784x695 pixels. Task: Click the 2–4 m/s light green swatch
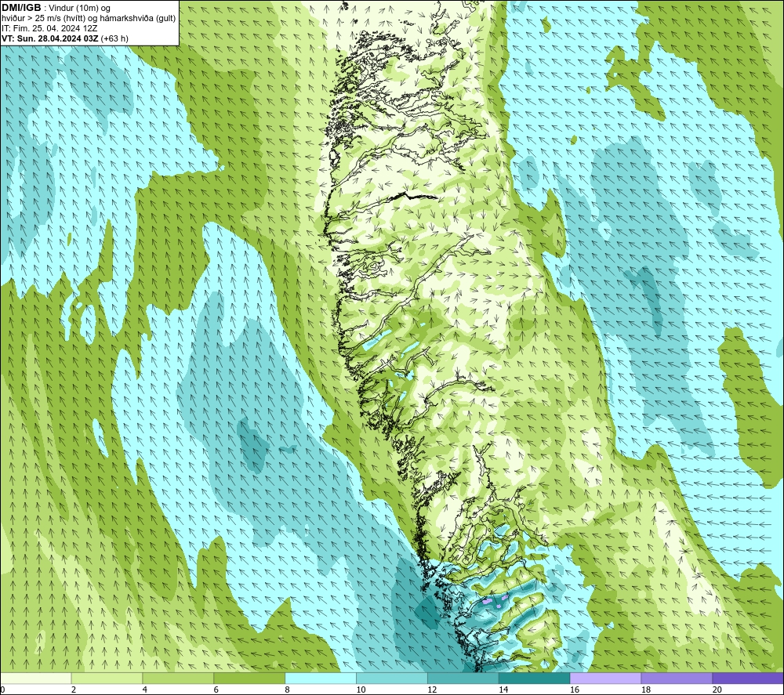click(x=107, y=678)
